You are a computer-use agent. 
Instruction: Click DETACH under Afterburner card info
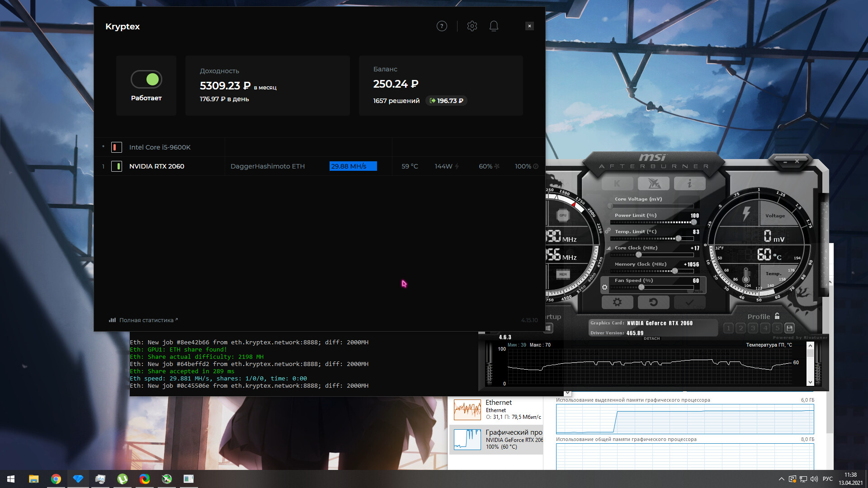(x=651, y=338)
